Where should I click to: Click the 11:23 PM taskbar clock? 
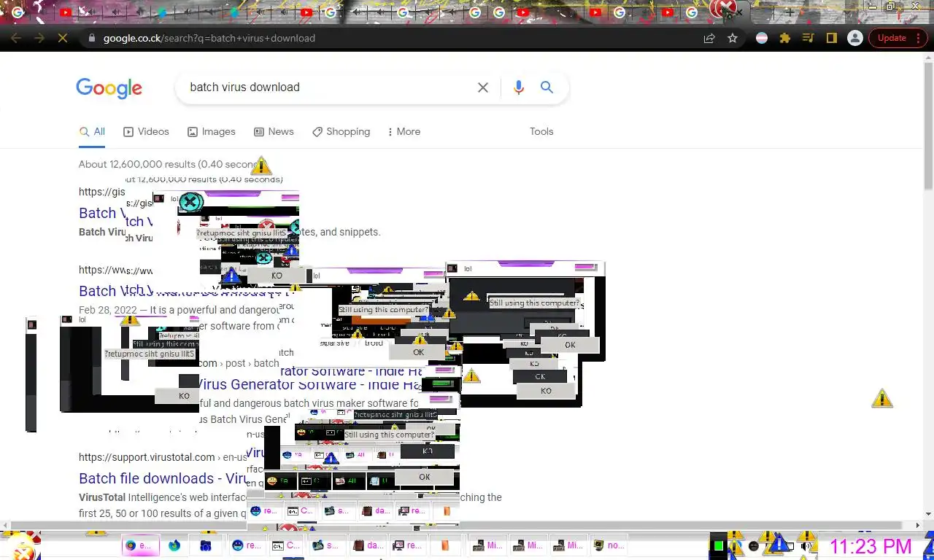tap(871, 546)
